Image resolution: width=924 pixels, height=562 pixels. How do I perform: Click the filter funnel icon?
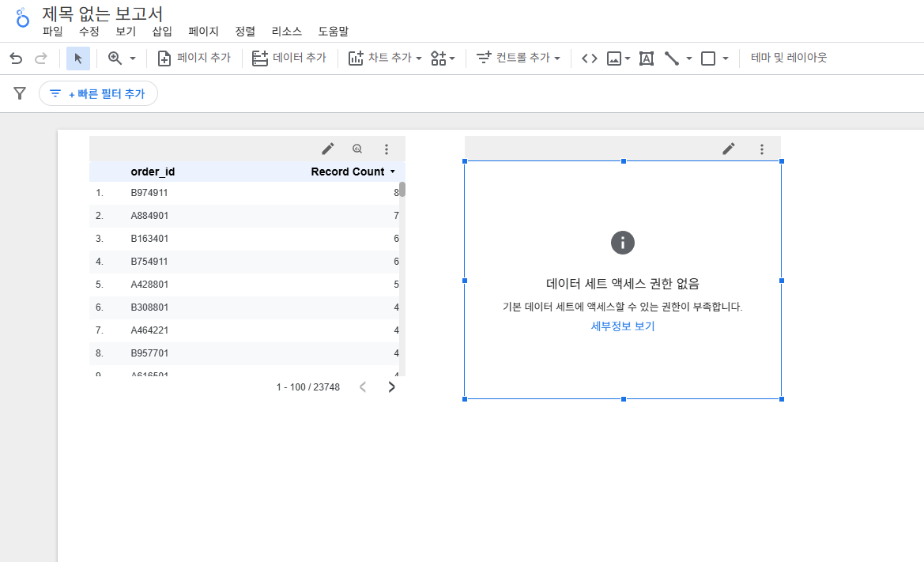(20, 93)
